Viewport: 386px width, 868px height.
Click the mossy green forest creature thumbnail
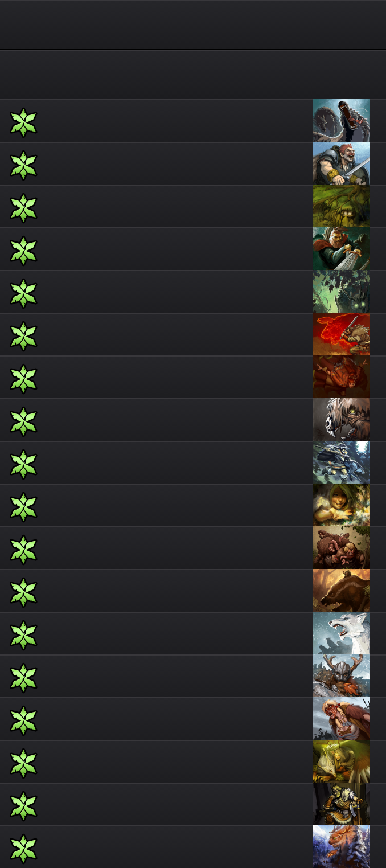(x=342, y=206)
